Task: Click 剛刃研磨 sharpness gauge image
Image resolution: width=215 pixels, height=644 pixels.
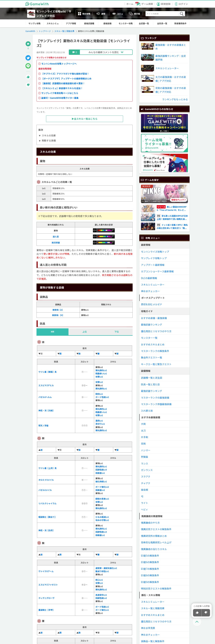Action: coord(104,242)
